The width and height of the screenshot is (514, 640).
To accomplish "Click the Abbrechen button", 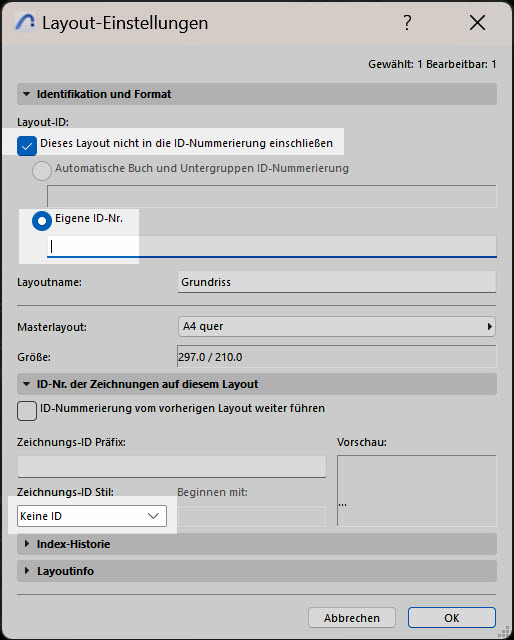I will click(x=352, y=618).
